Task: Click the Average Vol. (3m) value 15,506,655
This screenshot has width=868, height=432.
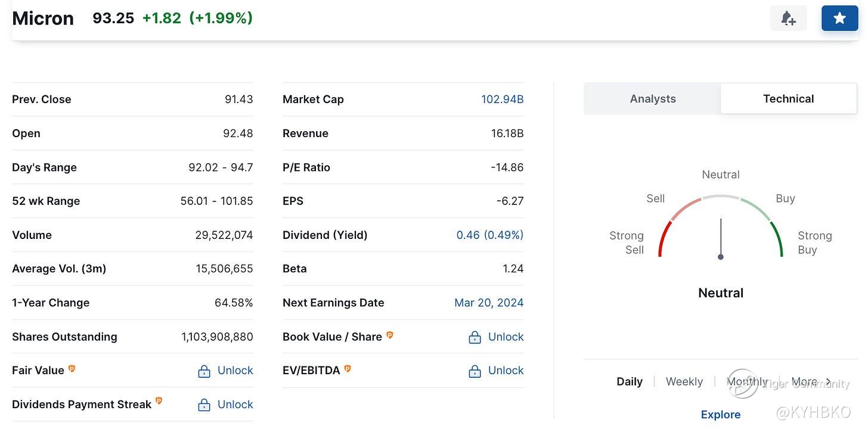Action: pyautogui.click(x=225, y=269)
